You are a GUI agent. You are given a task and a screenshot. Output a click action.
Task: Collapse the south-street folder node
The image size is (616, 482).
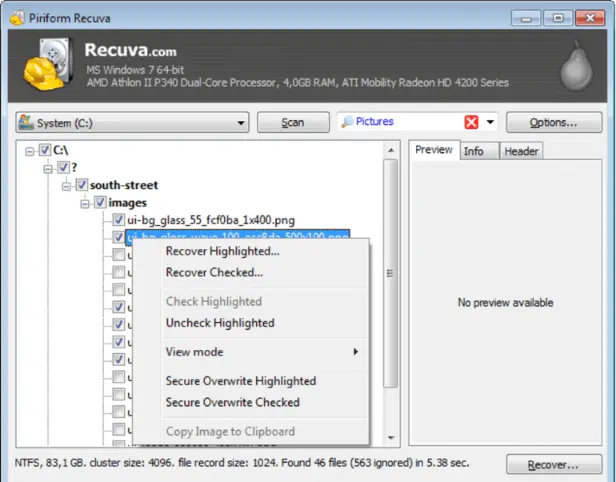pyautogui.click(x=66, y=186)
